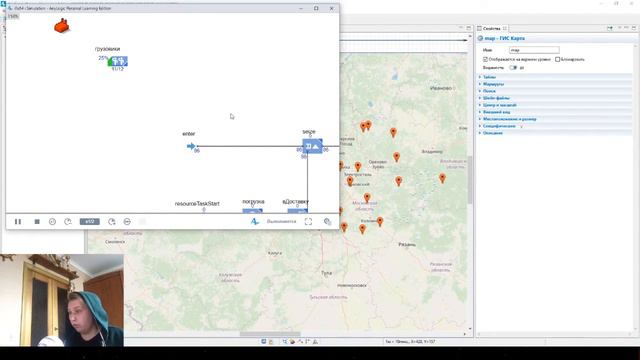Expand the Центр и масштаб section
The width and height of the screenshot is (640, 360).
(x=555, y=105)
